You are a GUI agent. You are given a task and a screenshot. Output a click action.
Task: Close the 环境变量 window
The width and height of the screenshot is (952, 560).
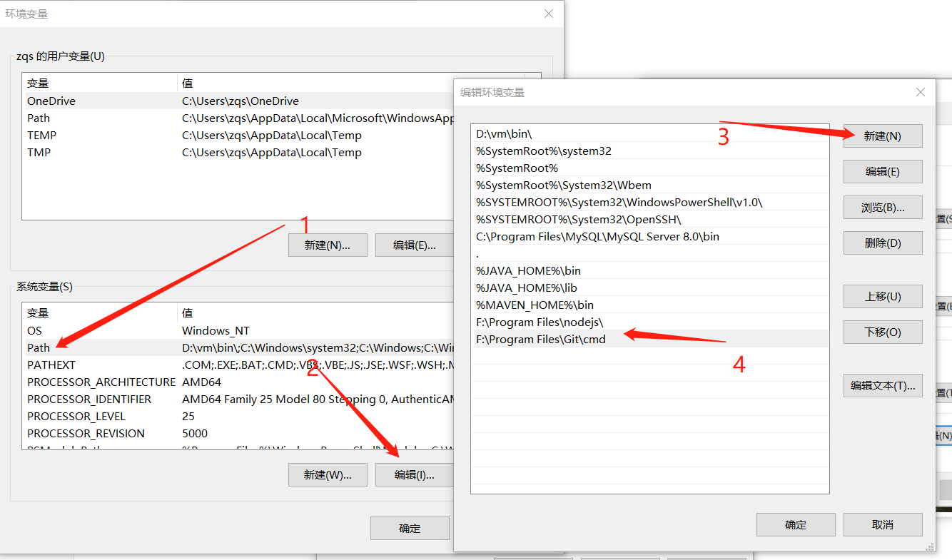[x=548, y=14]
